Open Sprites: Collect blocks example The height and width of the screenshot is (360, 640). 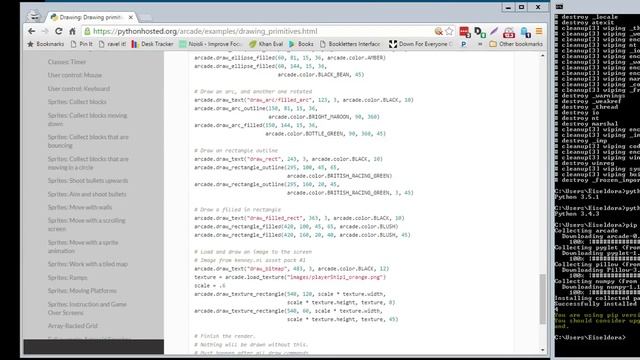coord(77,102)
